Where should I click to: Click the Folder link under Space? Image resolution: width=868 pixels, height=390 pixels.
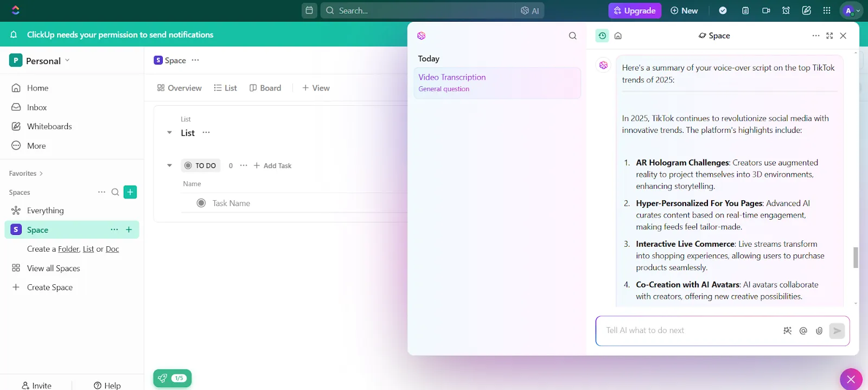coord(68,249)
